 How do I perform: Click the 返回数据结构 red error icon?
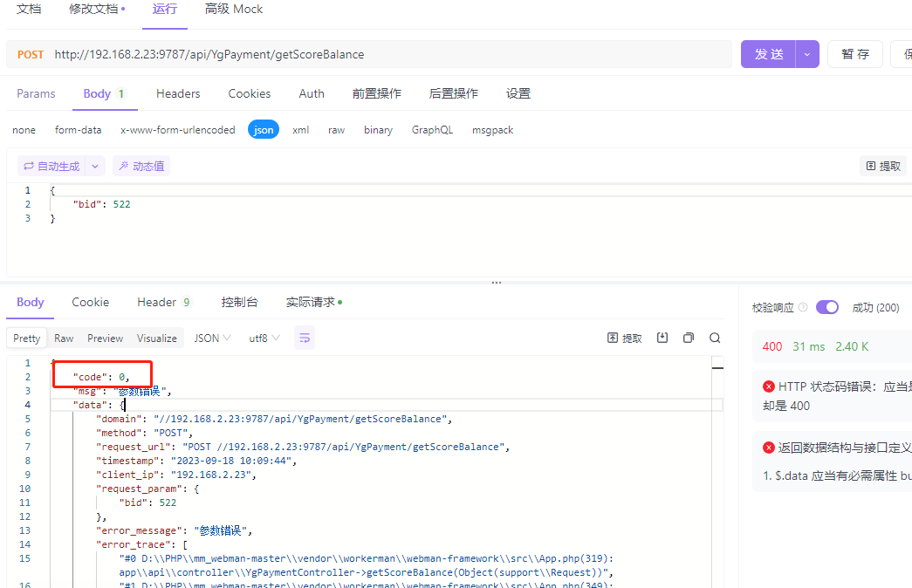(x=769, y=448)
